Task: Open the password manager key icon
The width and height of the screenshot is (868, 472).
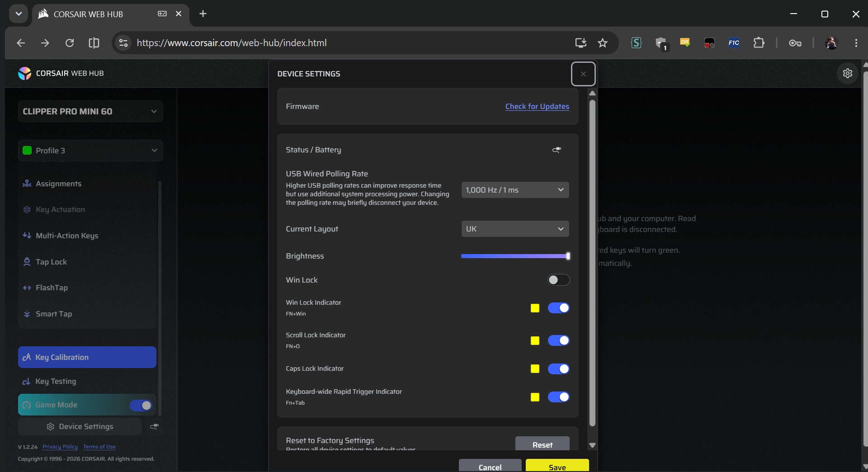Action: [x=795, y=43]
